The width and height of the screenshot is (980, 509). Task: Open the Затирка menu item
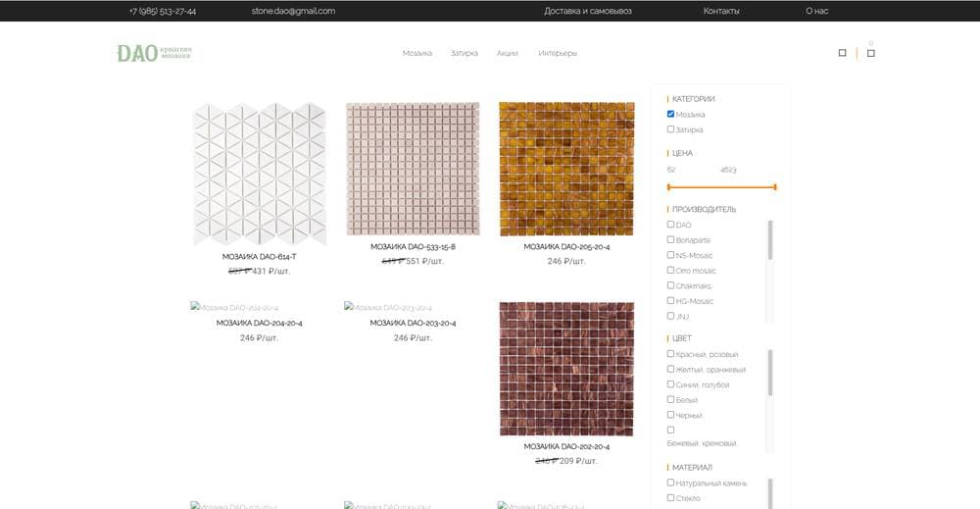coord(465,53)
